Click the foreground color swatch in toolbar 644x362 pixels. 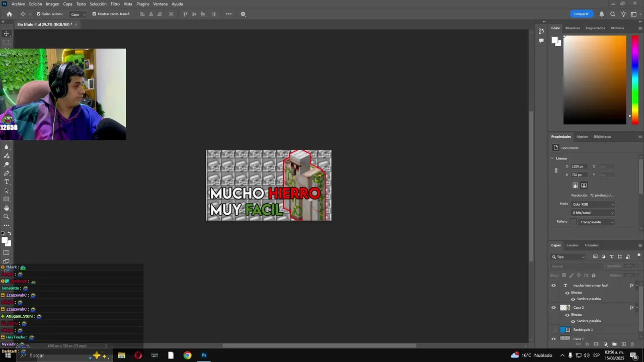[x=5, y=241]
